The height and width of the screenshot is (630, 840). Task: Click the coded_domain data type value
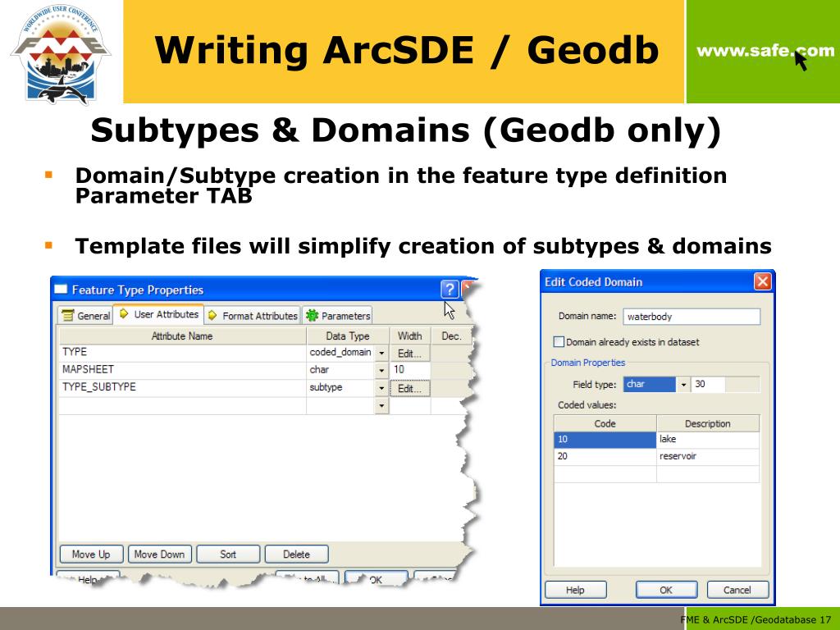(340, 352)
